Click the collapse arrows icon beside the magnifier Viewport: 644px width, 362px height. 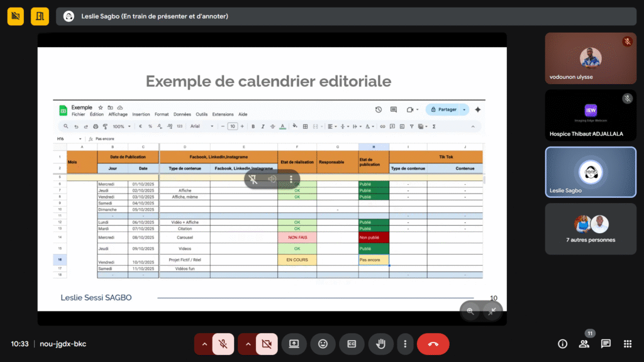coord(492,311)
